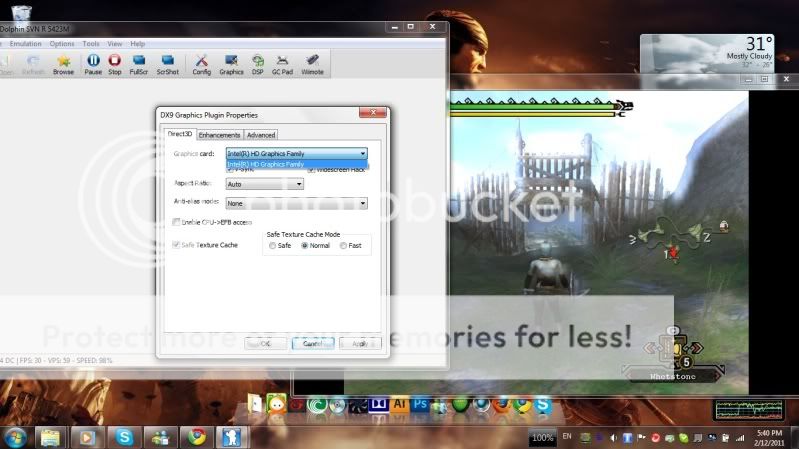Open Wiimote settings from toolbar
799x449 pixels.
pos(313,64)
